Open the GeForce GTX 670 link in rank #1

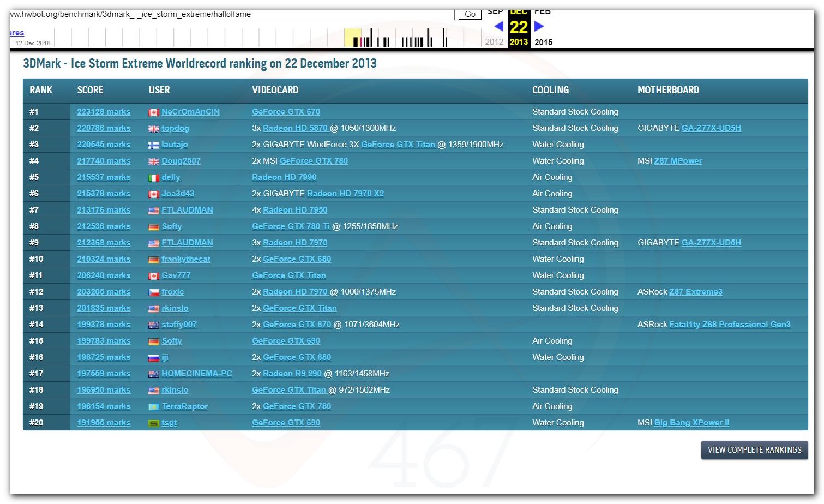286,112
